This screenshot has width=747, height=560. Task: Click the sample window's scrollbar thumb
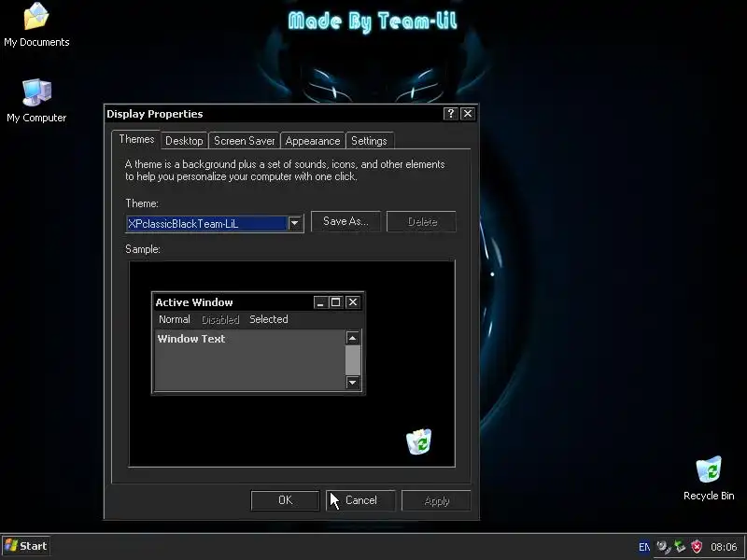[353, 360]
